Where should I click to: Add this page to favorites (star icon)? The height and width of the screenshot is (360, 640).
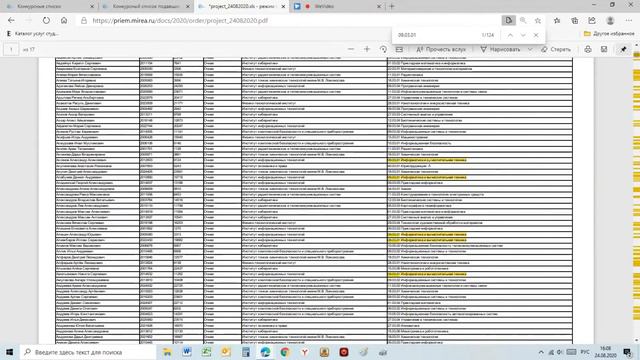pos(538,20)
